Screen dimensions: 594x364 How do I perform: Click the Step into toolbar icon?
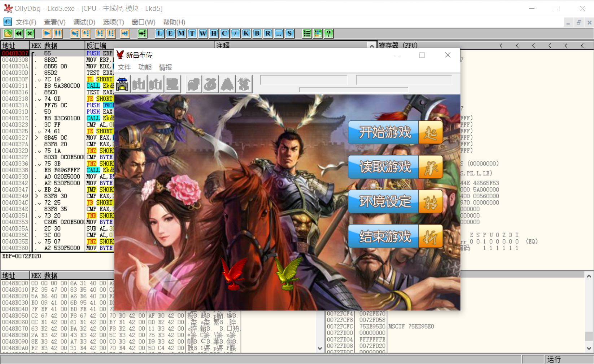[x=75, y=34]
